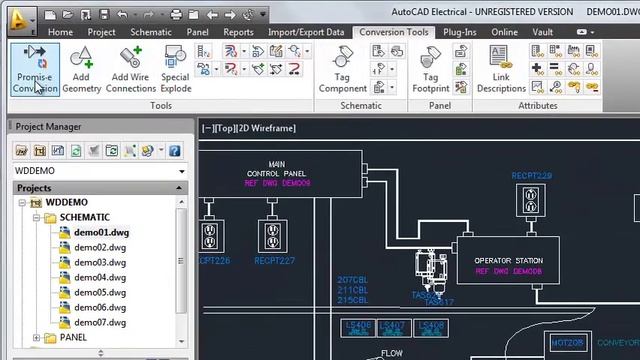Screen dimensions: 640x360
Task: Select demo06.dwg in the project tree
Action: click(100, 307)
